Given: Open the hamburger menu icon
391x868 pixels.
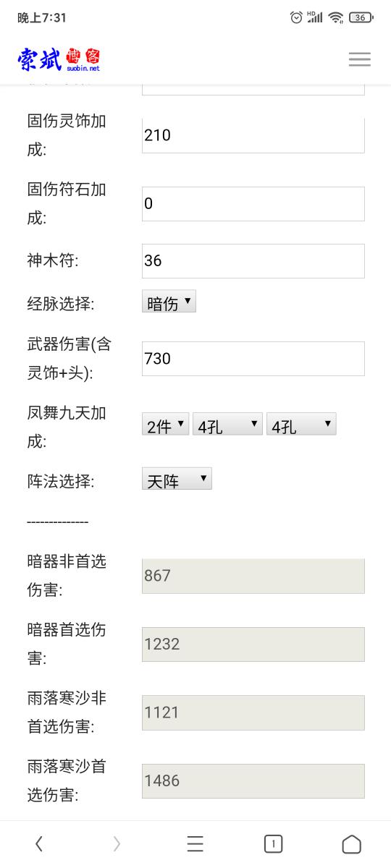Looking at the screenshot, I should pos(360,59).
